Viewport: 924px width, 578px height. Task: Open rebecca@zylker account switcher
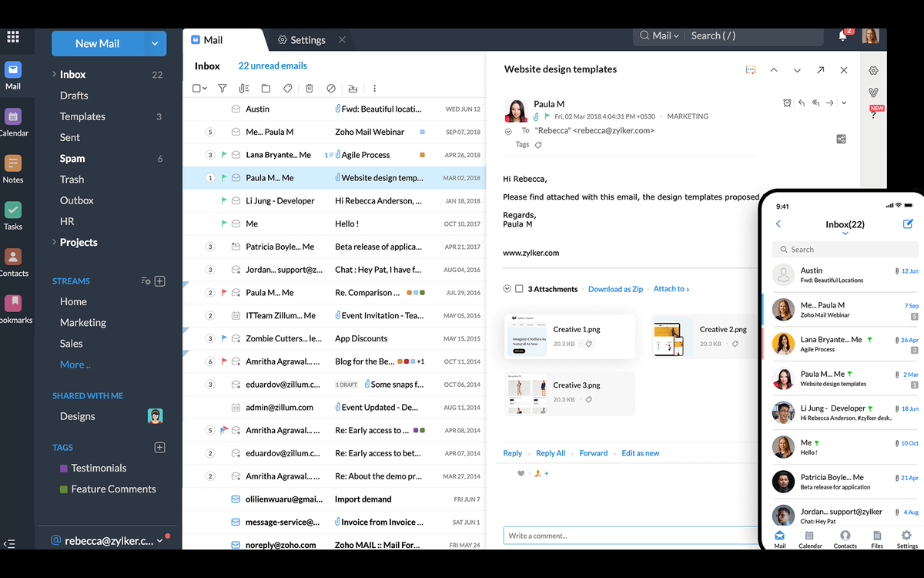click(106, 541)
